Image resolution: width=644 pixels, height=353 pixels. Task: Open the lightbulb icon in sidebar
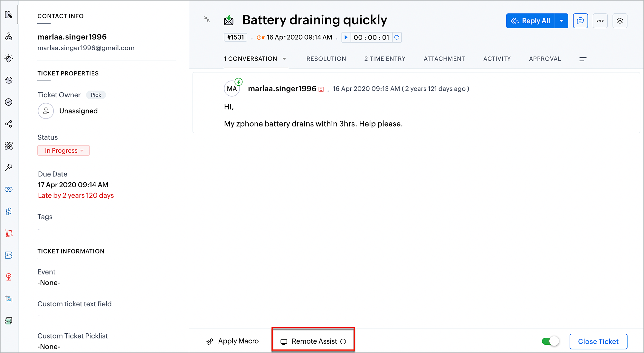click(x=9, y=59)
